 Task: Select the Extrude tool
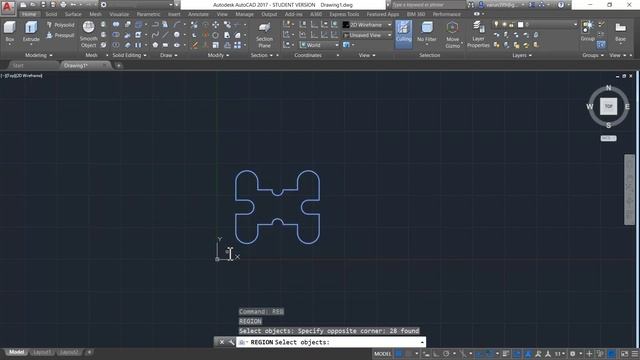[31, 32]
